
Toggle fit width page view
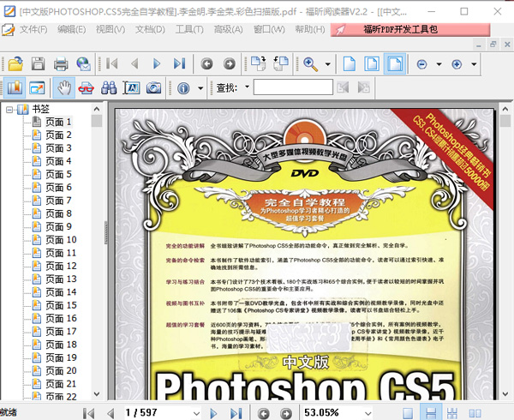tap(395, 63)
